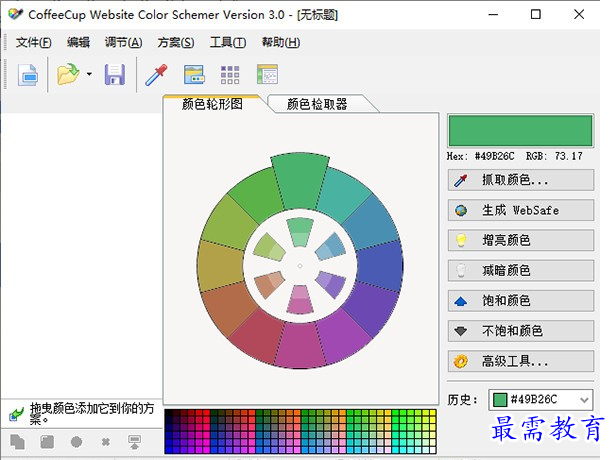Click the dim bulb icon on 减暗颜色
This screenshot has width=613, height=460.
[461, 270]
